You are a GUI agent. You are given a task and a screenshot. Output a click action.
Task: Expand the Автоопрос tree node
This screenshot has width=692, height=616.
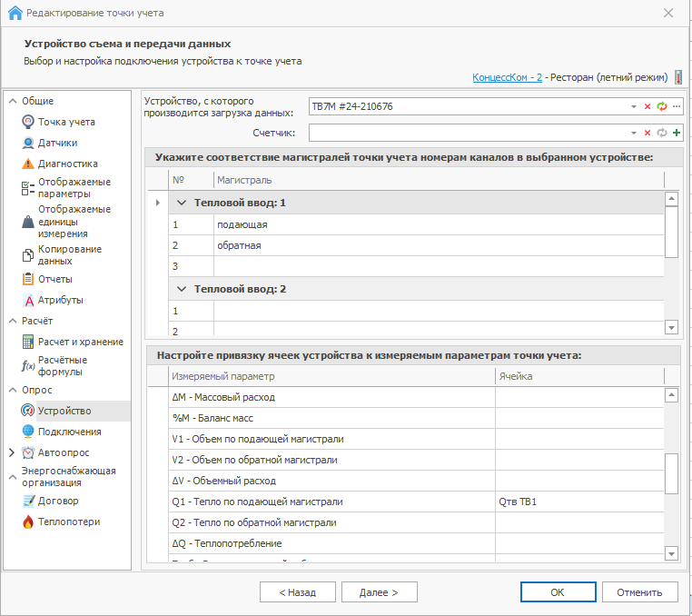(11, 452)
